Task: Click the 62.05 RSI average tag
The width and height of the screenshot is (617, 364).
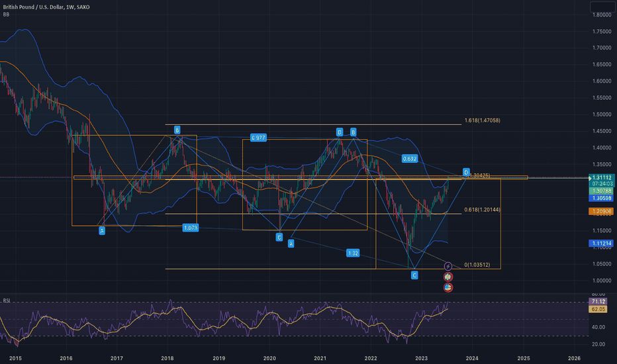Action: [x=598, y=309]
